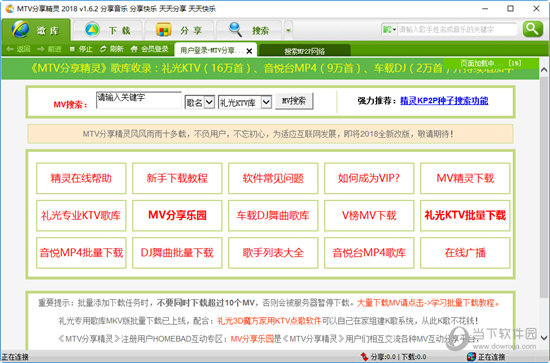Image resolution: width=550 pixels, height=363 pixels.
Task: Open the 歌库 song library tab icon
Action: point(21,29)
